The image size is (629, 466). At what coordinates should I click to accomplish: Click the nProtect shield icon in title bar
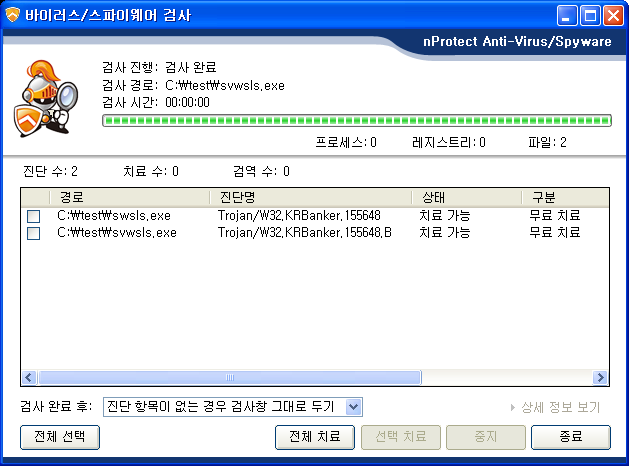[x=12, y=15]
